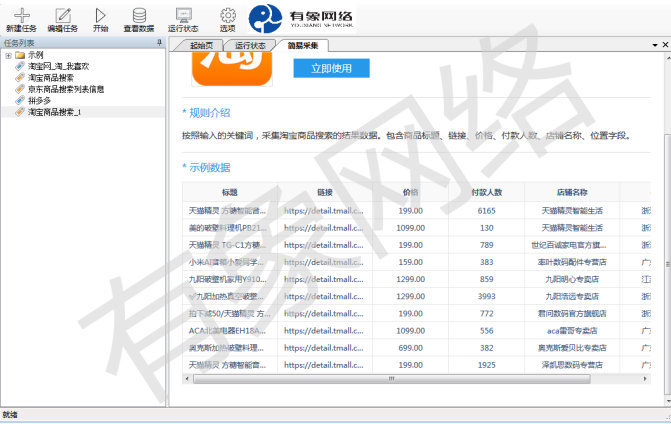Click the orange Taobao app icon
The width and height of the screenshot is (671, 424).
click(232, 70)
